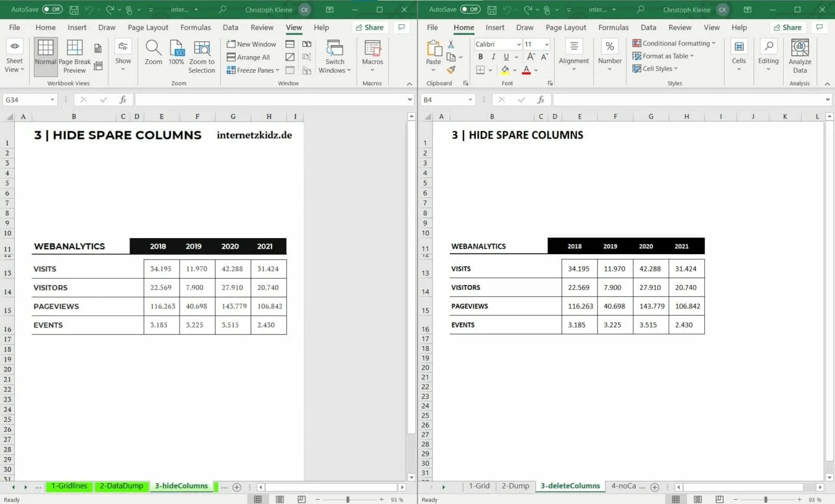The width and height of the screenshot is (835, 504).
Task: Add a new sheet with the plus button
Action: pos(237,487)
